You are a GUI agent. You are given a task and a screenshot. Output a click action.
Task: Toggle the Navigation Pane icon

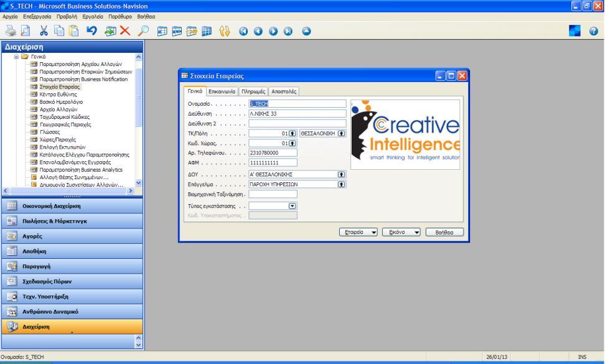point(575,31)
